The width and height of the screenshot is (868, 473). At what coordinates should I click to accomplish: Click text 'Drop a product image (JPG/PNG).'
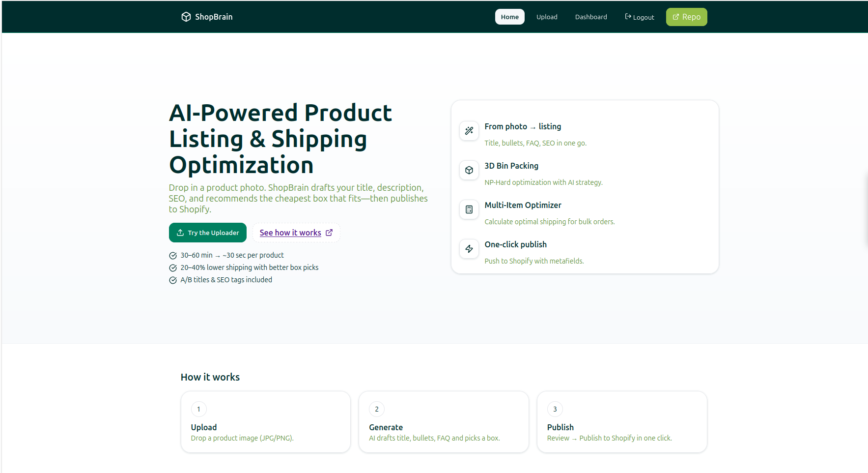242,438
